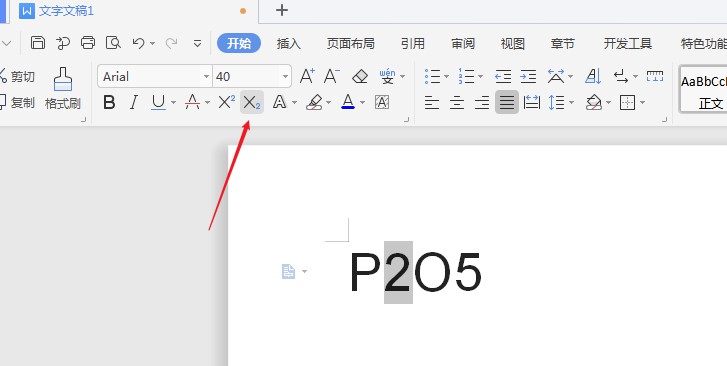
Task: Apply the blue font color
Action: (348, 102)
